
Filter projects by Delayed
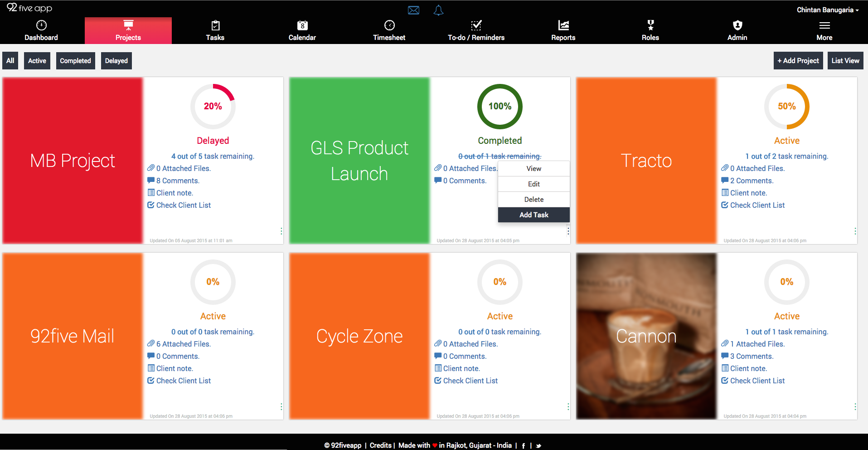[116, 61]
